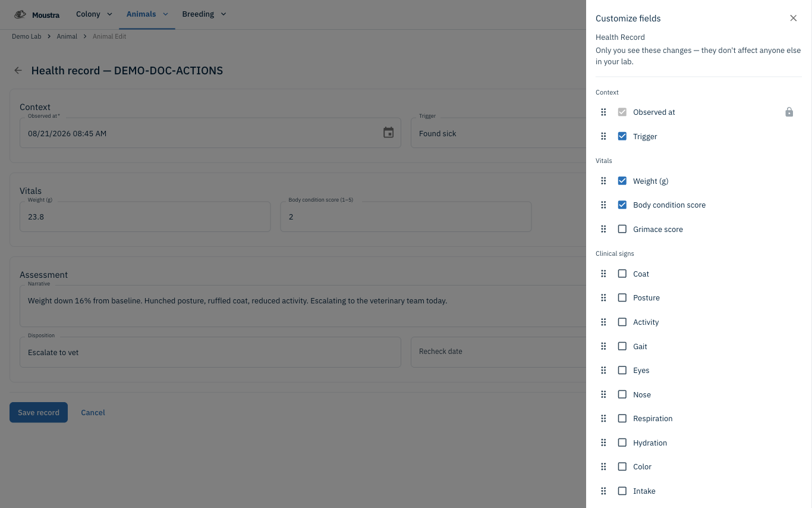Viewport: 812px width, 508px height.
Task: Open the Breeding menu
Action: point(204,14)
